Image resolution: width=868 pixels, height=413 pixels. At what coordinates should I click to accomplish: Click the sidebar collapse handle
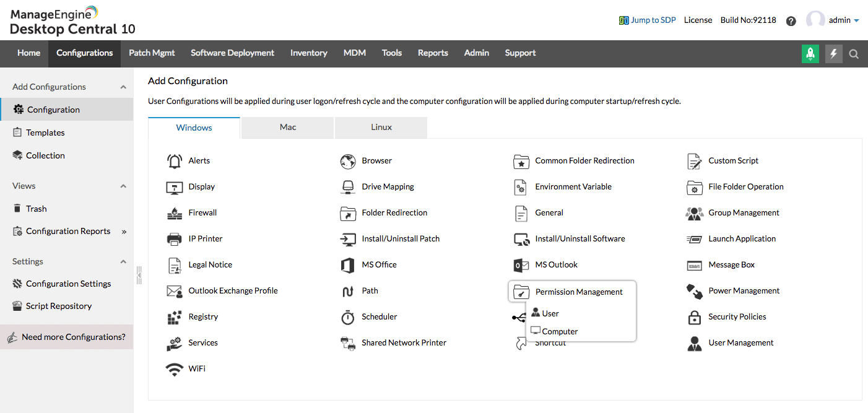139,274
